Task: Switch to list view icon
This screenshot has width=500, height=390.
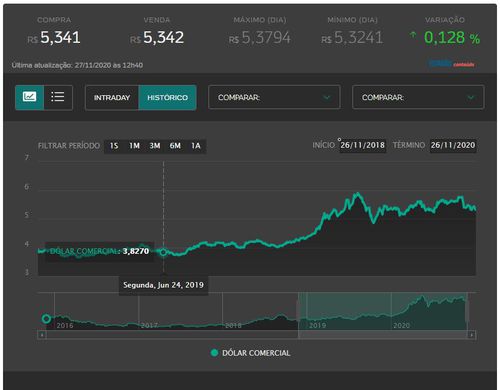Action: point(58,97)
